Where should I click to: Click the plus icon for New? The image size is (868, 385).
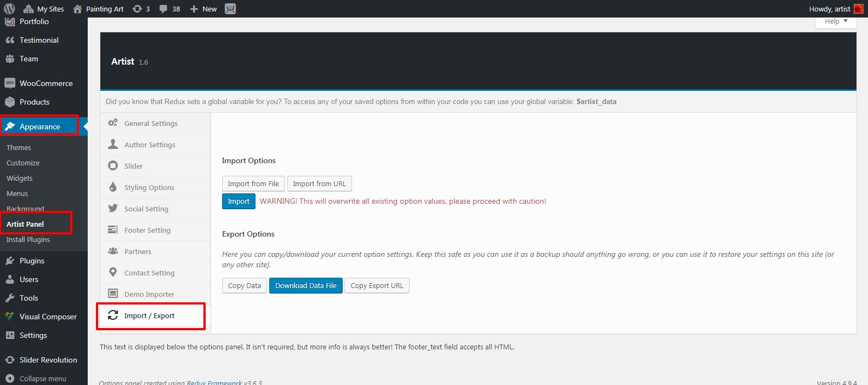pyautogui.click(x=194, y=9)
